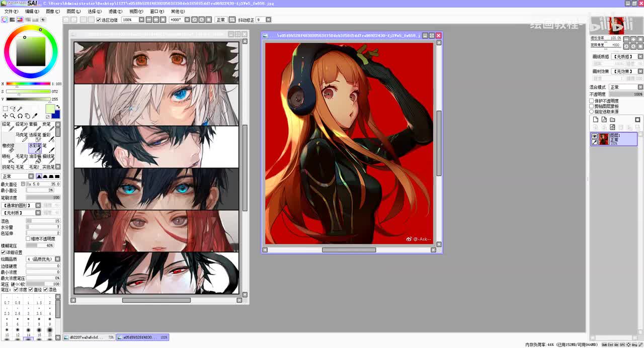Show the color wheel panel

(x=5, y=20)
